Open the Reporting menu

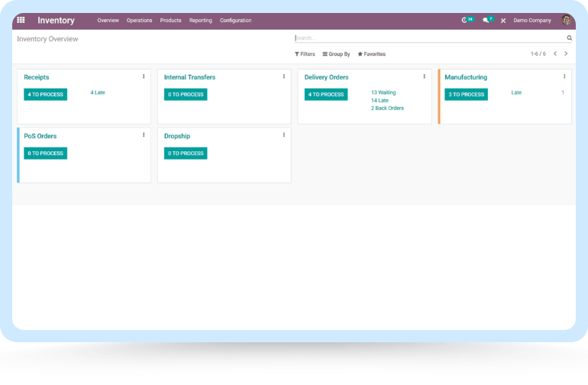coord(201,21)
